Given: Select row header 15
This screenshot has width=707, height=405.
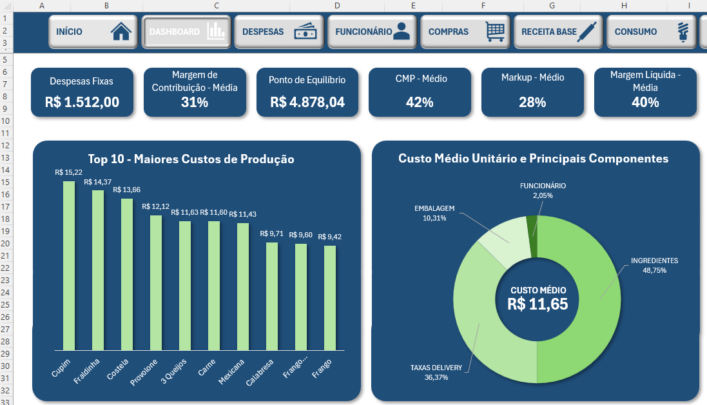Looking at the screenshot, I should coord(7,182).
